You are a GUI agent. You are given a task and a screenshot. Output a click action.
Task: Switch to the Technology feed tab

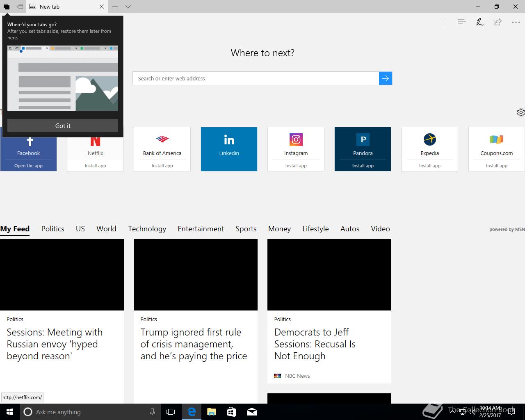pyautogui.click(x=147, y=229)
